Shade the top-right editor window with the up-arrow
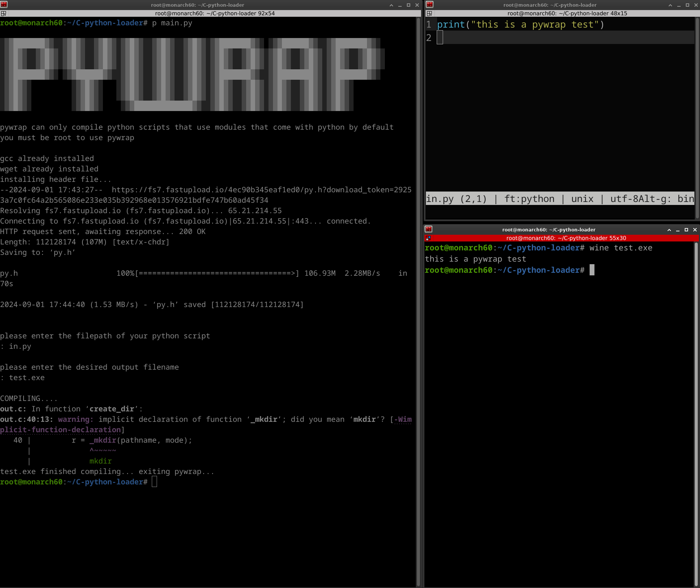The height and width of the screenshot is (588, 700). coord(670,5)
